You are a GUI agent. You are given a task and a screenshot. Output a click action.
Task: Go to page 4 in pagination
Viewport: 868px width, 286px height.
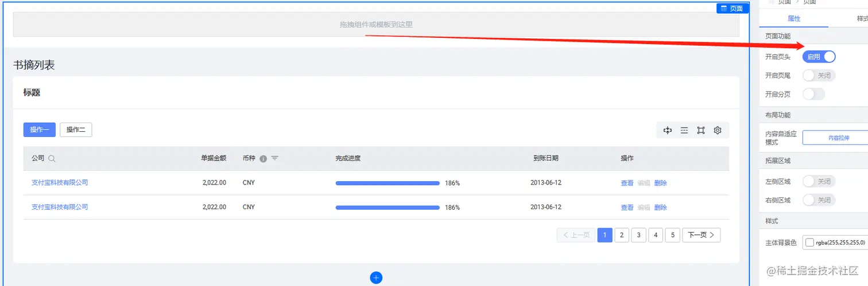(x=656, y=235)
